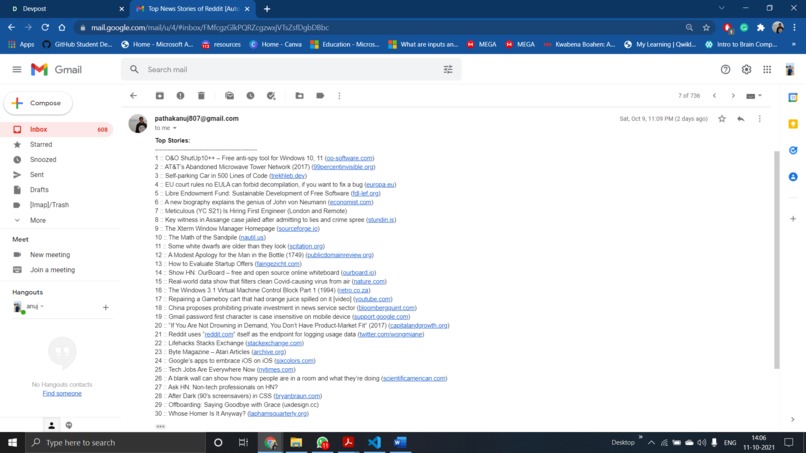Click in Search mail field
Screen dimensions: 806x453
290,69
